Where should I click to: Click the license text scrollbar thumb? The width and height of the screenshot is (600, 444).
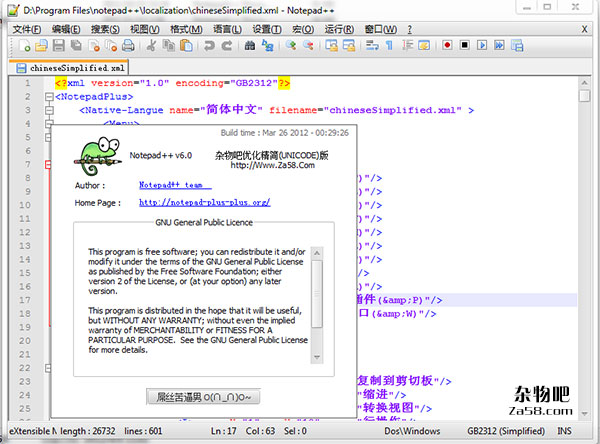317,294
